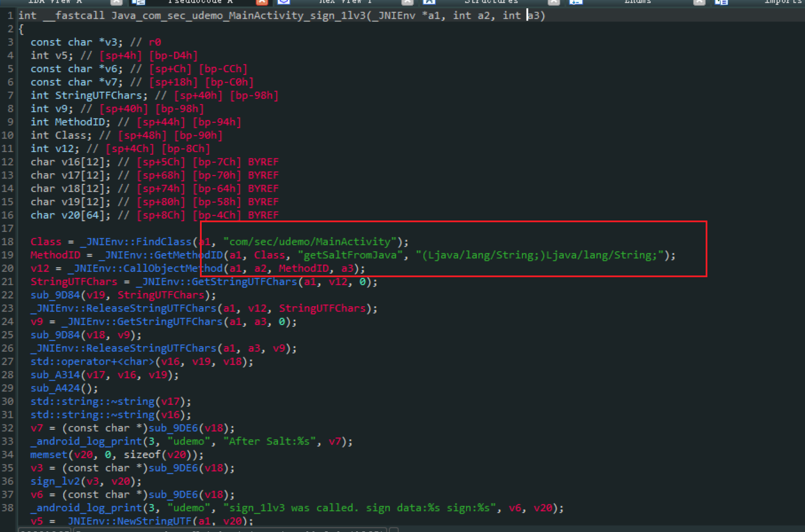Select StringUTFChars declaration on line 7
This screenshot has height=532, width=805.
click(x=89, y=95)
